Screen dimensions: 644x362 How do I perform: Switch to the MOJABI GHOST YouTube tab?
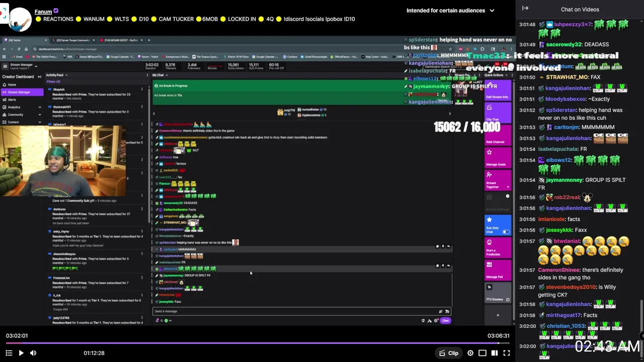pos(121,40)
